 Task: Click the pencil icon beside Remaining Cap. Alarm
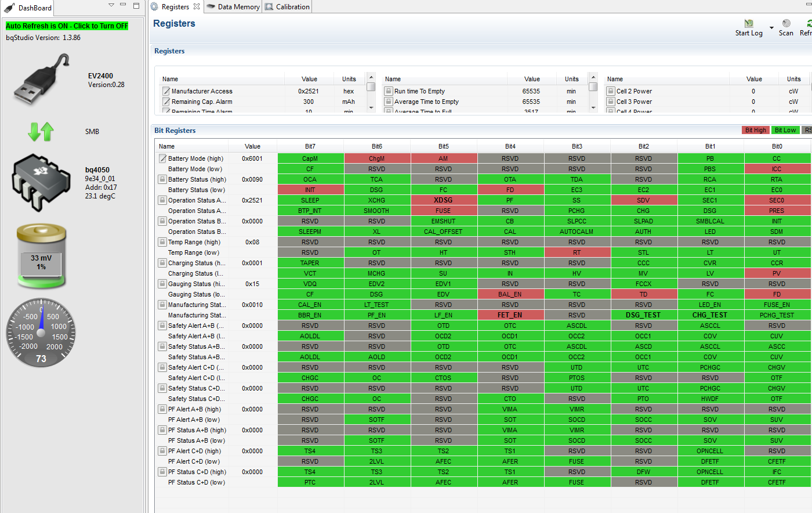click(166, 102)
